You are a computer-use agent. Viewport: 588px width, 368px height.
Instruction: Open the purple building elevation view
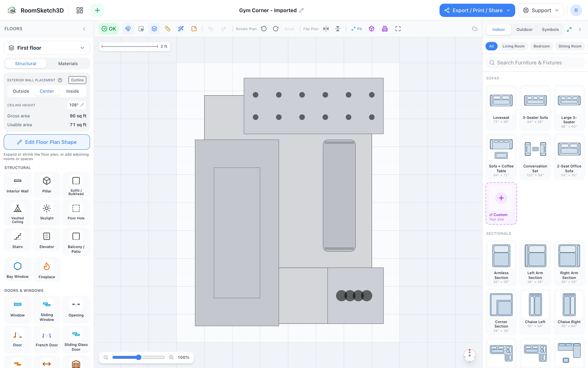point(385,29)
